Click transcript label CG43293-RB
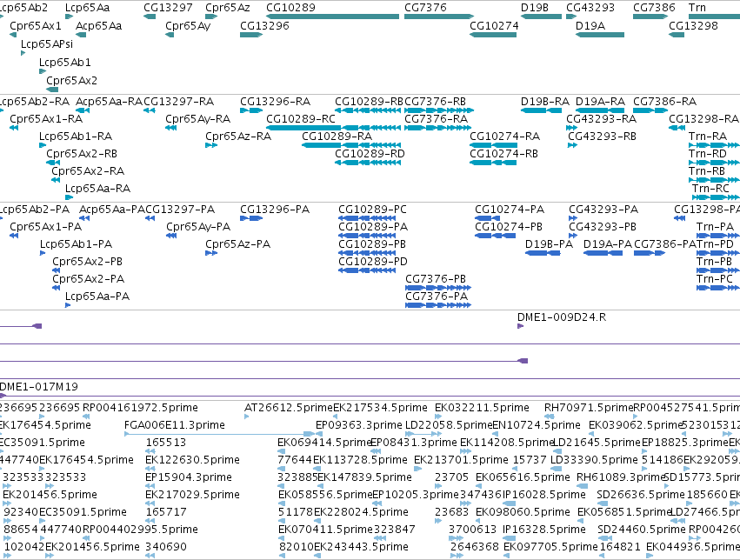This screenshot has height=560, width=740. 603,137
